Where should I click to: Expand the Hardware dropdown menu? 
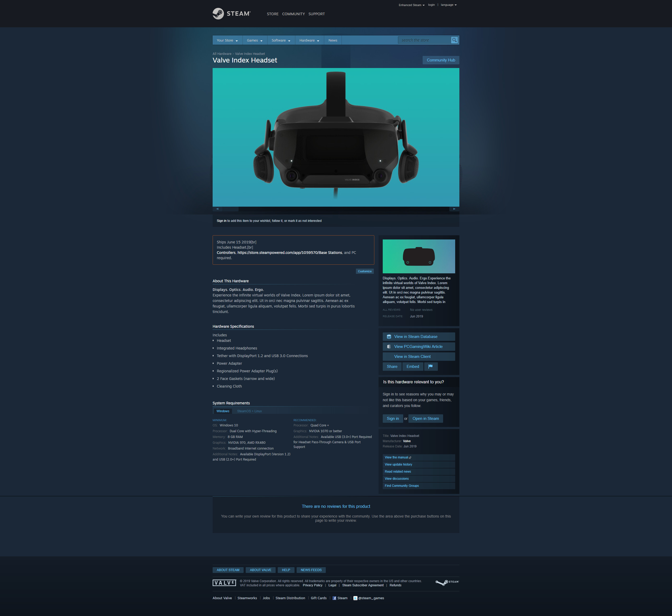309,40
